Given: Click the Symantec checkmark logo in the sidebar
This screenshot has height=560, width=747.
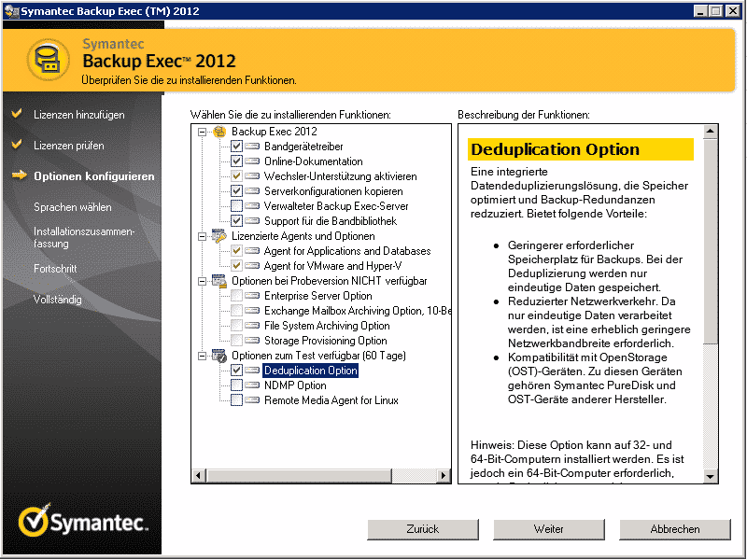Looking at the screenshot, I should 34,520.
